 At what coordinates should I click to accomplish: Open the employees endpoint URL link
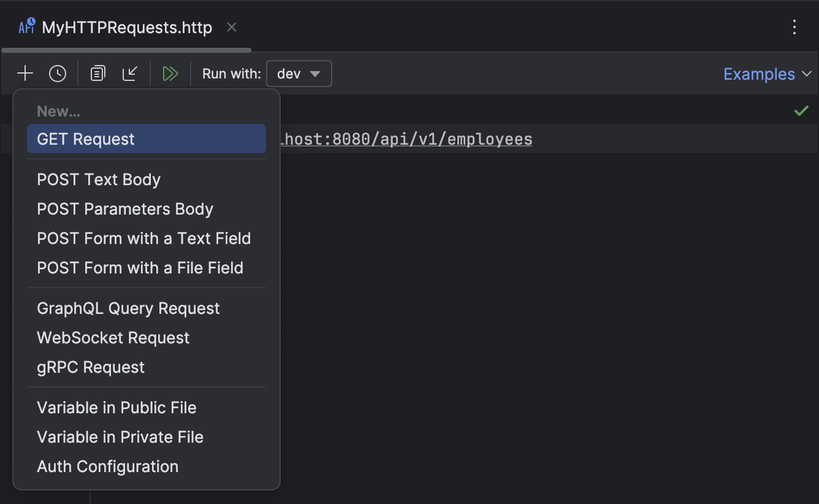point(408,139)
